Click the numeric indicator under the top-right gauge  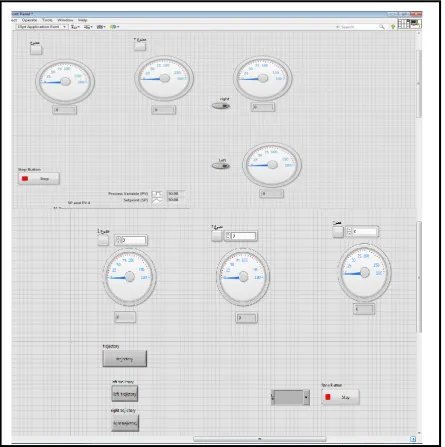[x=263, y=107]
